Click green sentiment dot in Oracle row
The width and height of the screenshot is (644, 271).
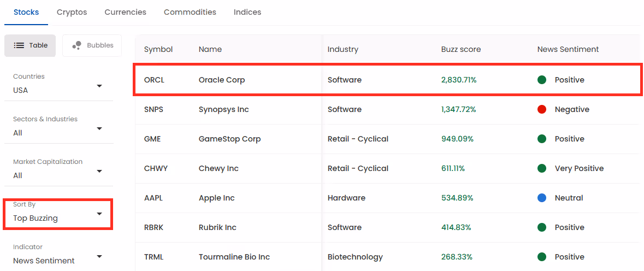542,80
